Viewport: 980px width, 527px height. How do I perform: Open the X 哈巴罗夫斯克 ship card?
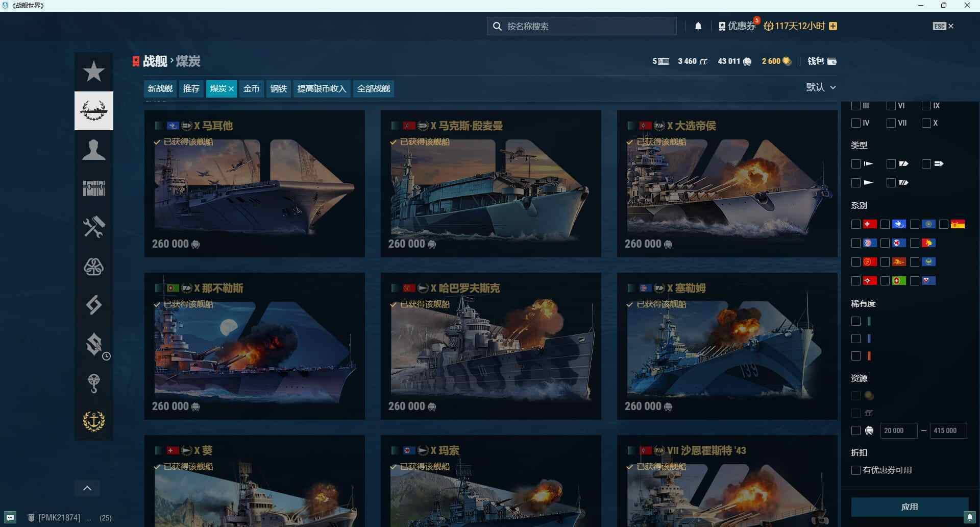(491, 346)
